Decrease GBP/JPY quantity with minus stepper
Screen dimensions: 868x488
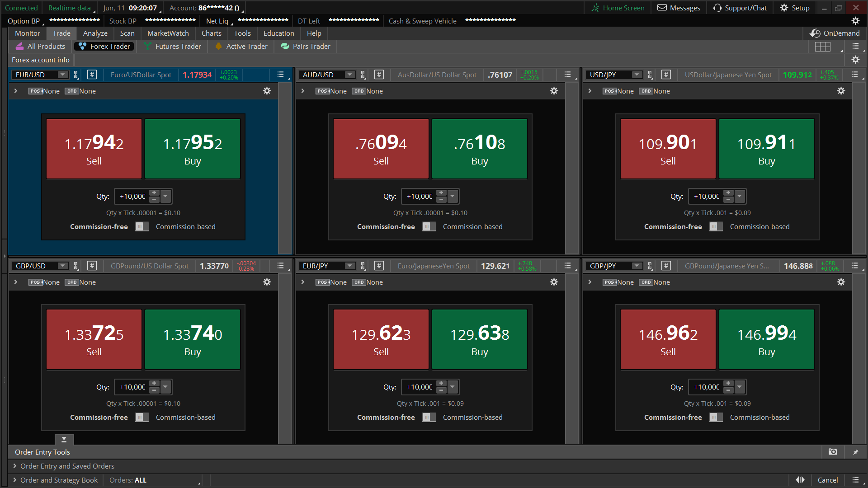728,390
